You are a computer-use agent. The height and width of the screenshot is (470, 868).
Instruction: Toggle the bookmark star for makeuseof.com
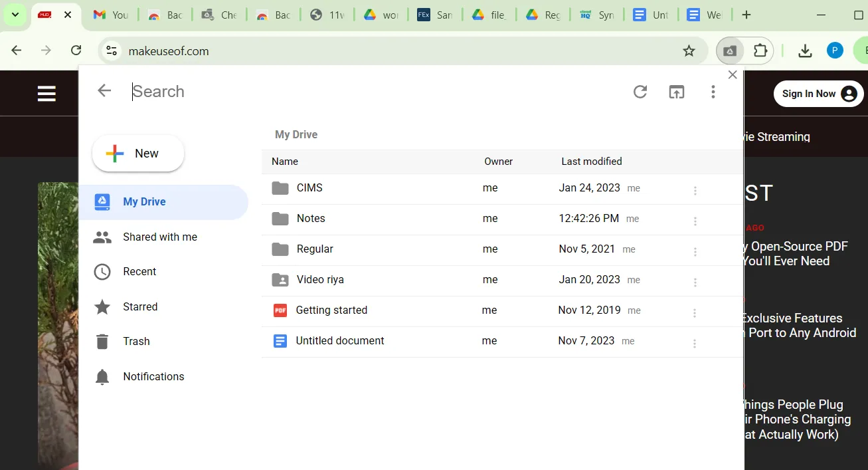coord(689,50)
